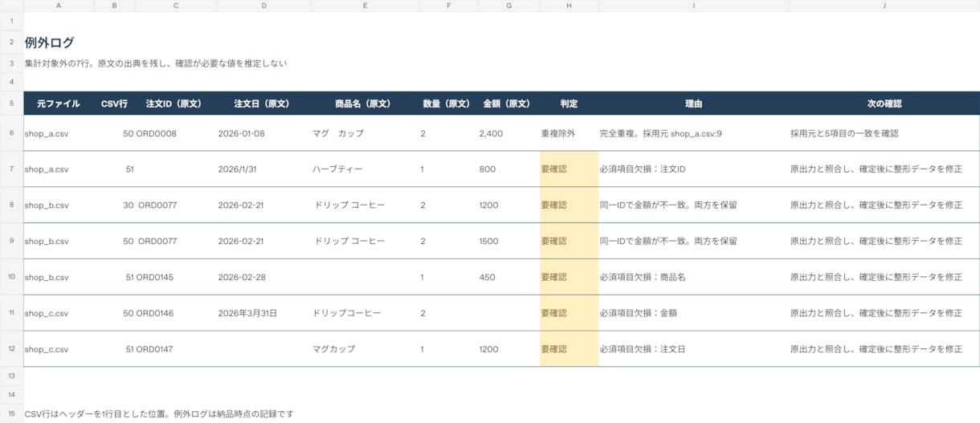
Task: Select the amount cell 1500
Action: tap(508, 241)
